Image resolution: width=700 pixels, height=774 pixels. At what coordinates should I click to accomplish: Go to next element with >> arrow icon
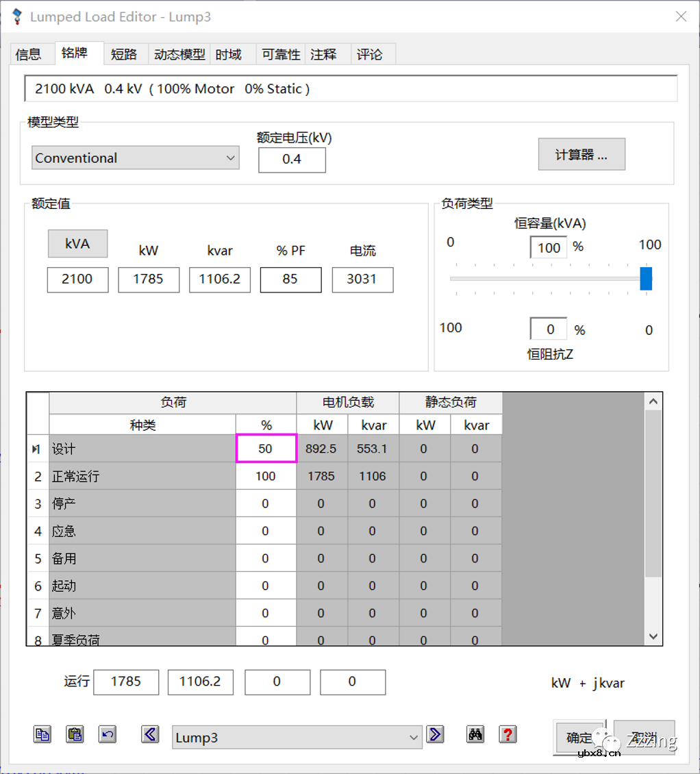436,734
